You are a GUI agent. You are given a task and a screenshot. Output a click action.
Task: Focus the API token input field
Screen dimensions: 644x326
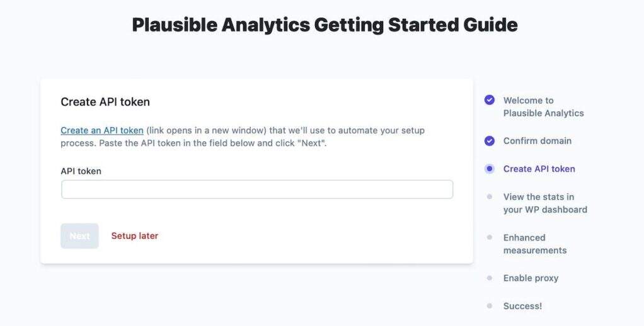click(256, 189)
